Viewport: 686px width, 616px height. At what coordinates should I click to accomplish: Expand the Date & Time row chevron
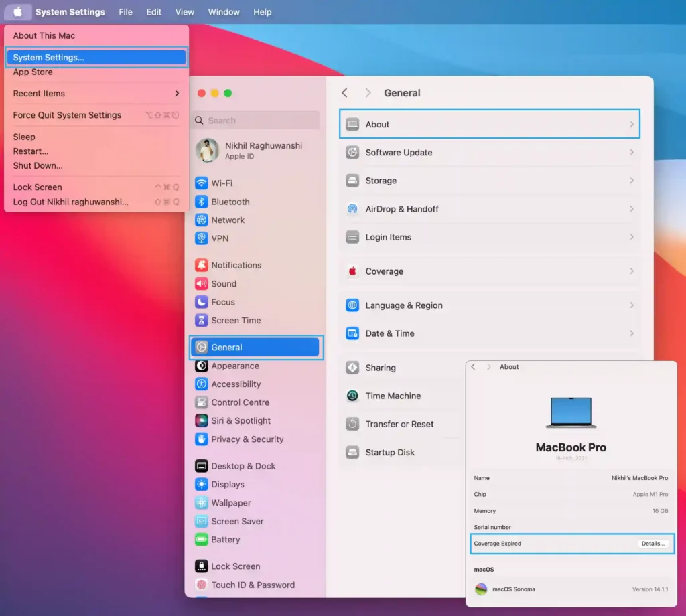(632, 333)
